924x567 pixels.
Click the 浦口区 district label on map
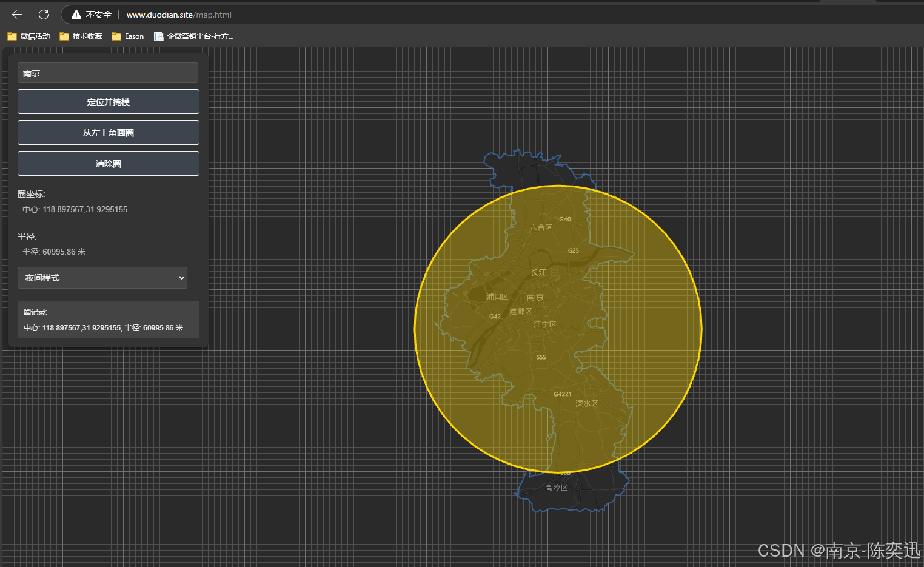coord(497,297)
